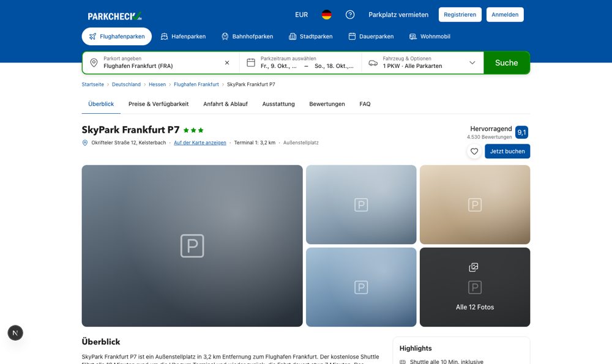The width and height of the screenshot is (612, 364).
Task: Select the Hafenparken category
Action: point(183,36)
